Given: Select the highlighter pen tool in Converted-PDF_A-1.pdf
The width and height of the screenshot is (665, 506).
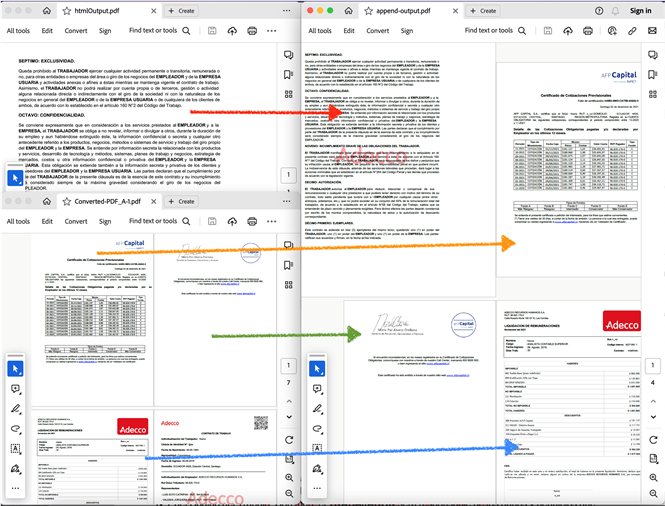Looking at the screenshot, I should pyautogui.click(x=15, y=408).
